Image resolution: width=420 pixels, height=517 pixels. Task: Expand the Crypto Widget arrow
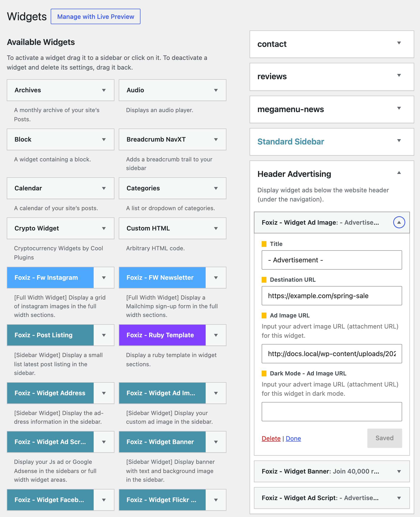point(104,228)
